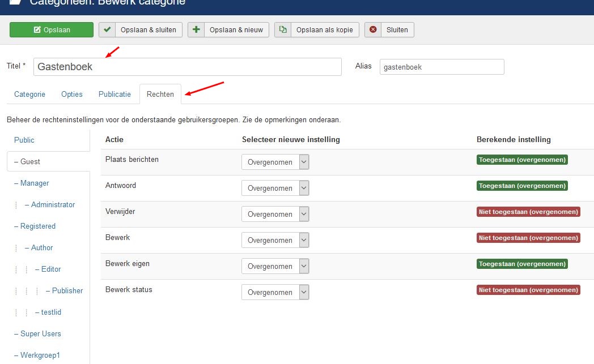Select the Administrator user group
The width and height of the screenshot is (594, 364).
tap(53, 205)
